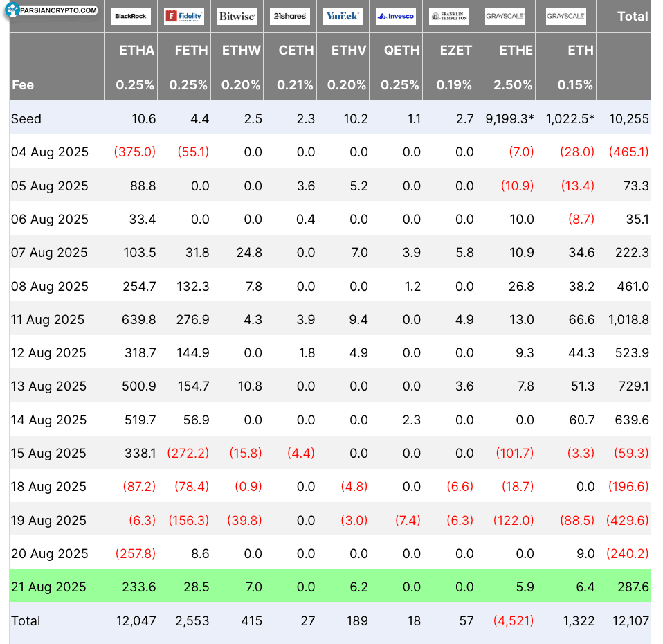Select the QETH ticker header
The image size is (663, 644).
(401, 51)
